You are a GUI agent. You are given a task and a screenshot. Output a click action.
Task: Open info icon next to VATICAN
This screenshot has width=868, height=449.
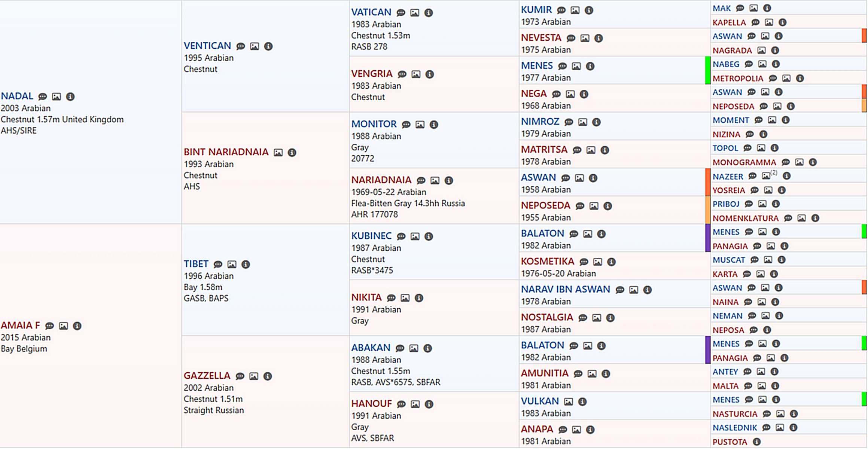429,13
